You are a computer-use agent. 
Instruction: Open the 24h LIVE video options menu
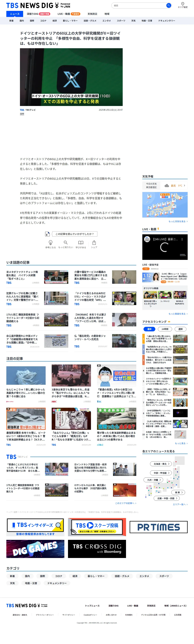tap(182, 239)
